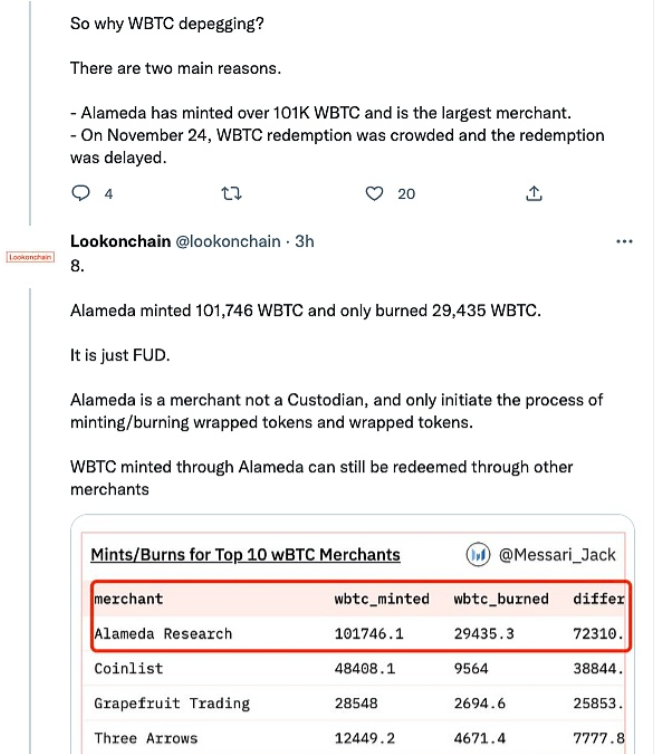Click the share icon under the first tweet

point(534,194)
